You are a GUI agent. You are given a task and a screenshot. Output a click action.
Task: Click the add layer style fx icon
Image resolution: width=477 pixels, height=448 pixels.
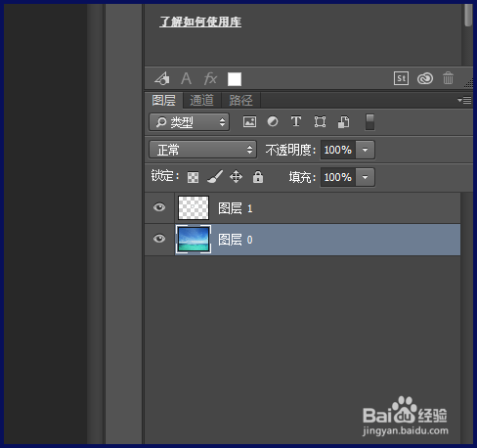[x=210, y=78]
